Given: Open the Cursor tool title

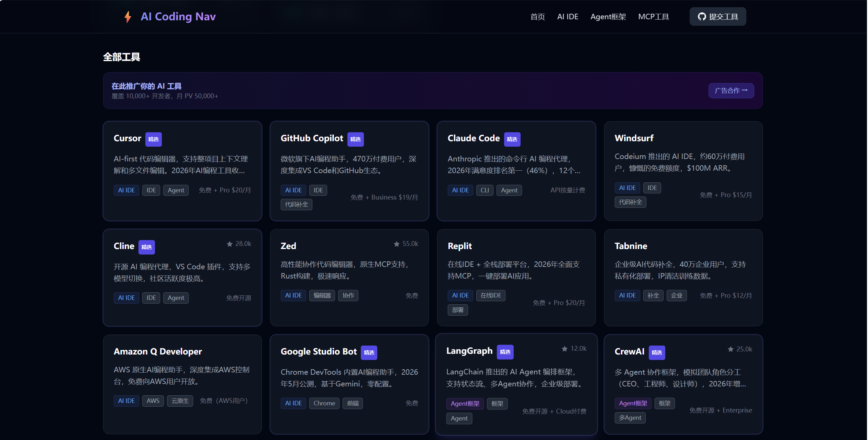Looking at the screenshot, I should coord(127,138).
